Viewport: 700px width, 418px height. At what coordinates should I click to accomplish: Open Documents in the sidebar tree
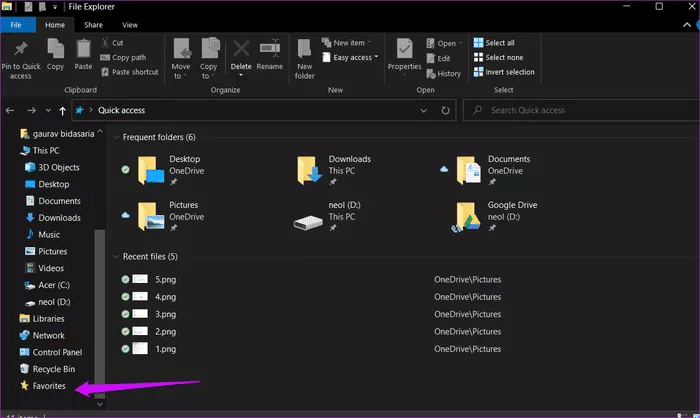coord(53,201)
